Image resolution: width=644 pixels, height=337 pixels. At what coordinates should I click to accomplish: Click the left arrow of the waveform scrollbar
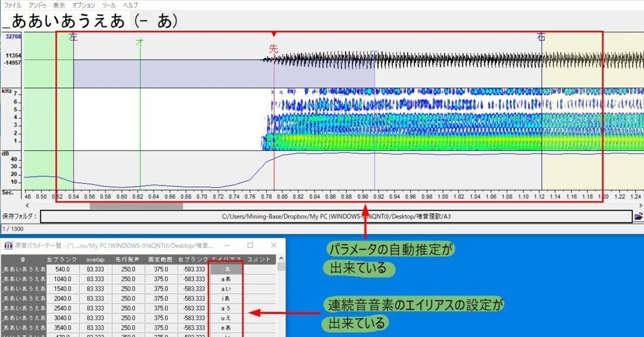27,205
